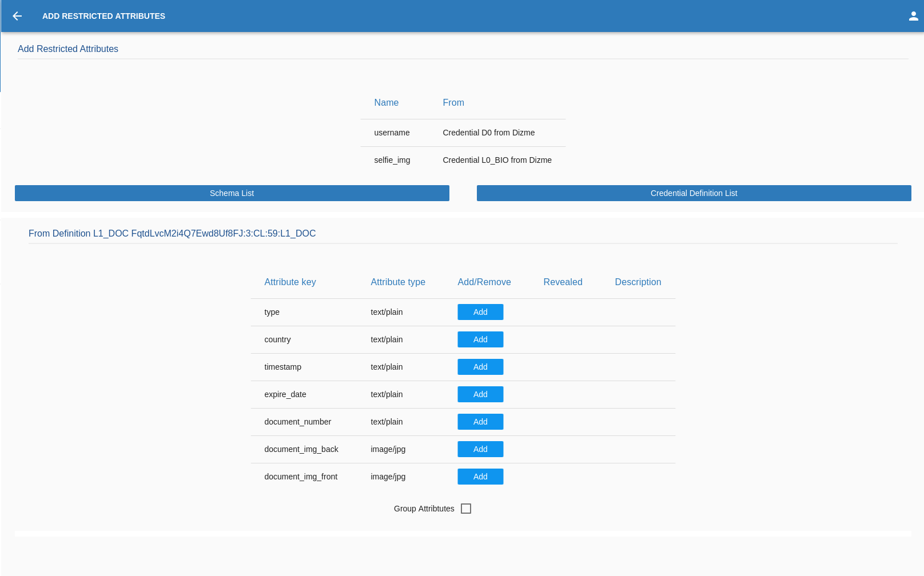
Task: Add the country attribute
Action: (x=480, y=339)
